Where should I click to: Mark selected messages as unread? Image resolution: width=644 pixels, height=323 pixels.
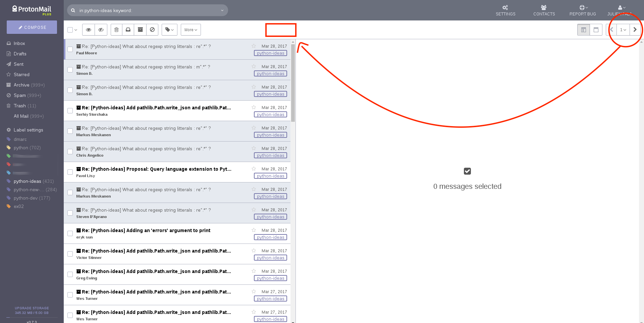pyautogui.click(x=101, y=30)
